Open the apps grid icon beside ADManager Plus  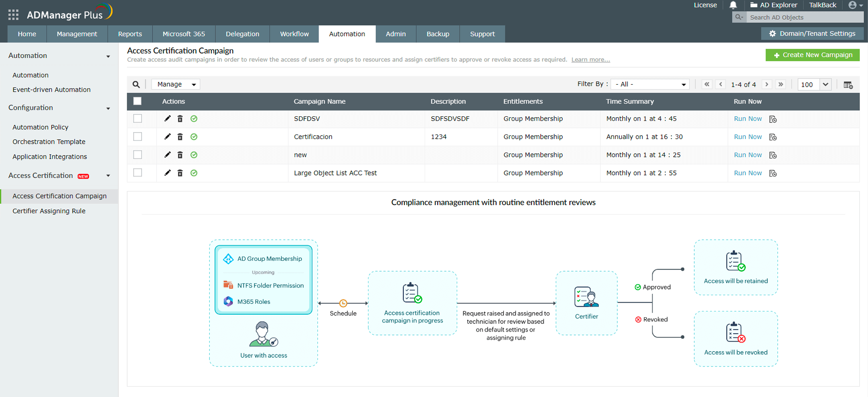(13, 15)
